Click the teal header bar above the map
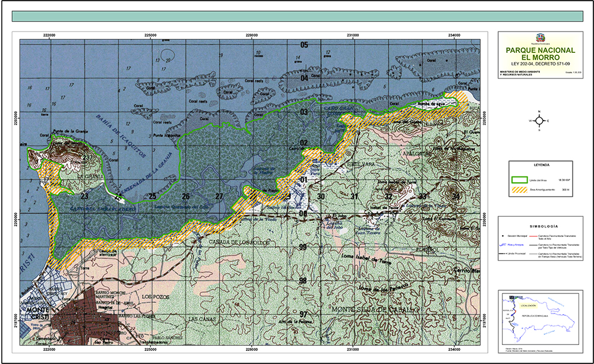Screen dimensions: 594x364 (296, 16)
